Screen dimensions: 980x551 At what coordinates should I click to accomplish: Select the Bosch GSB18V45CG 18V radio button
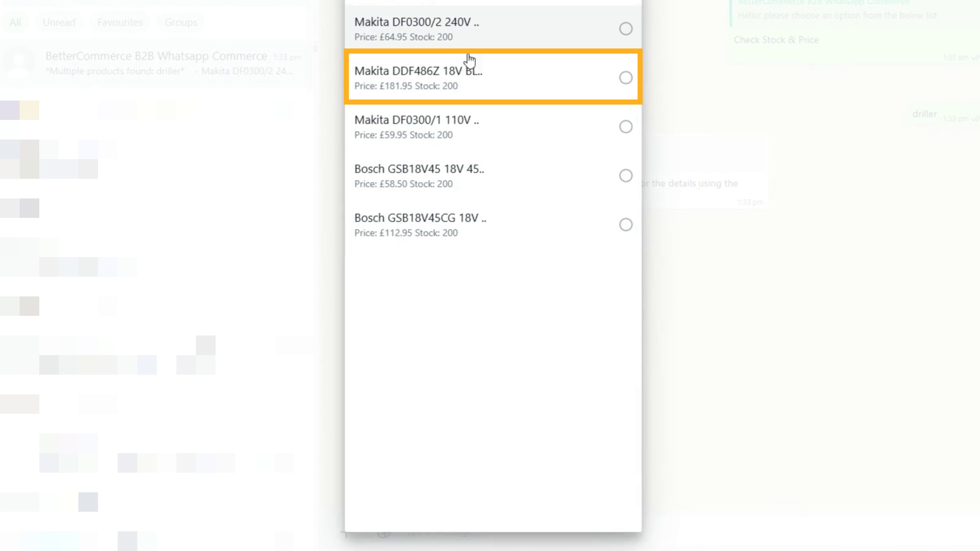pyautogui.click(x=626, y=224)
